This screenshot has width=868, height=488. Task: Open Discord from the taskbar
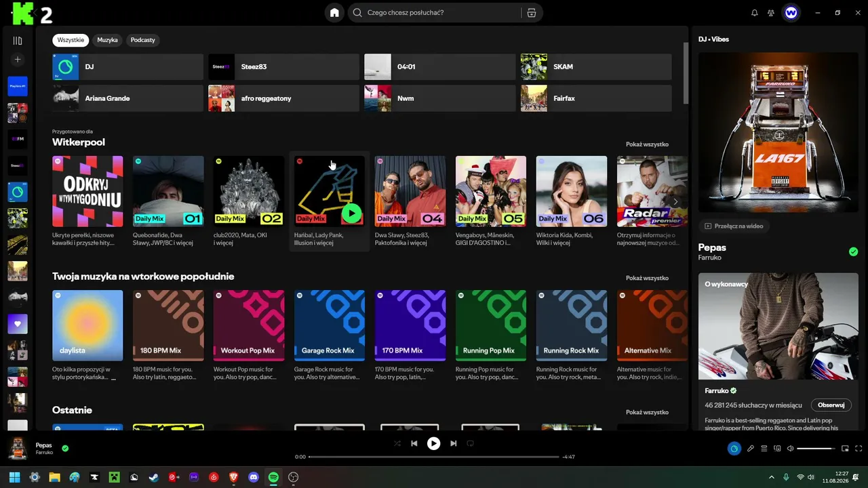[x=254, y=477]
